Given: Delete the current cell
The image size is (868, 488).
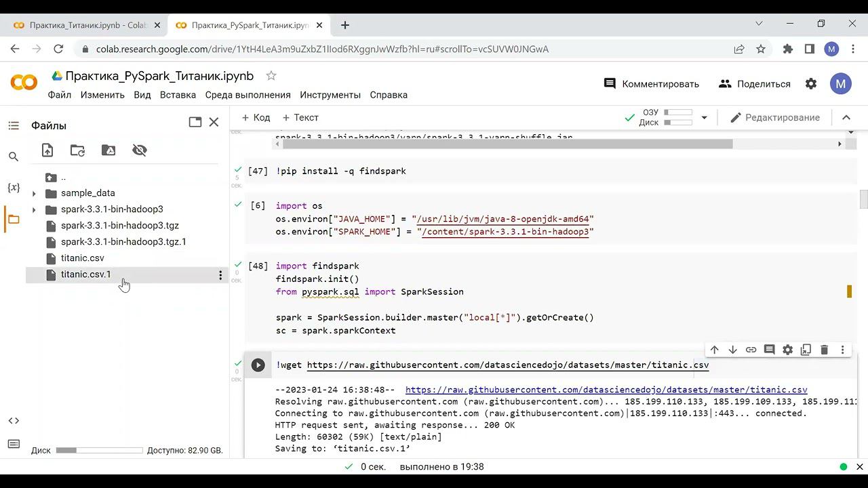Looking at the screenshot, I should [824, 350].
